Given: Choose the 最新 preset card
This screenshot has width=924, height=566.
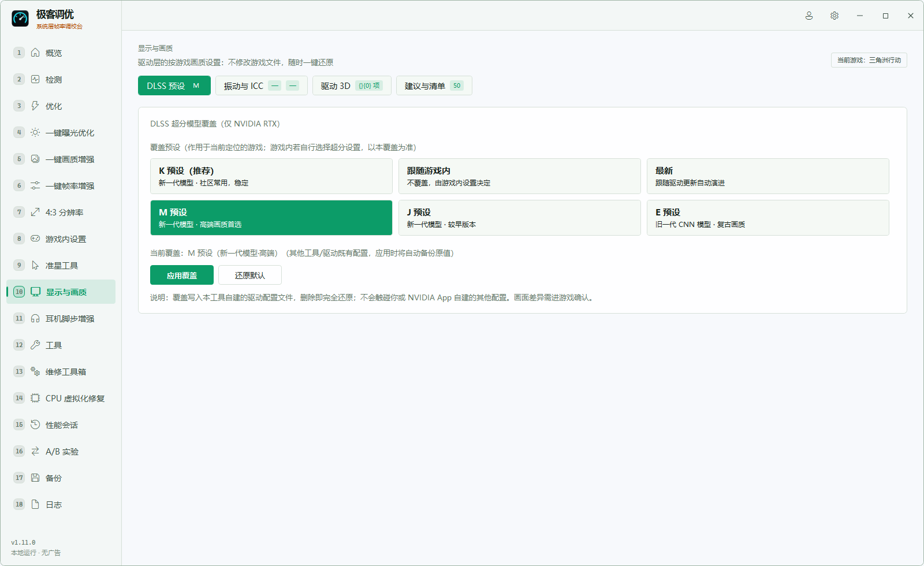Looking at the screenshot, I should point(768,176).
